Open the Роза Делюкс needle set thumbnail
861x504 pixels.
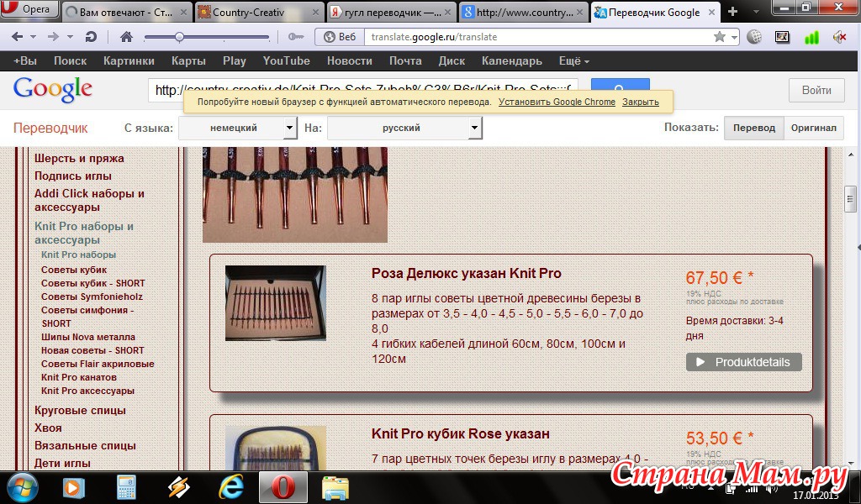point(276,303)
